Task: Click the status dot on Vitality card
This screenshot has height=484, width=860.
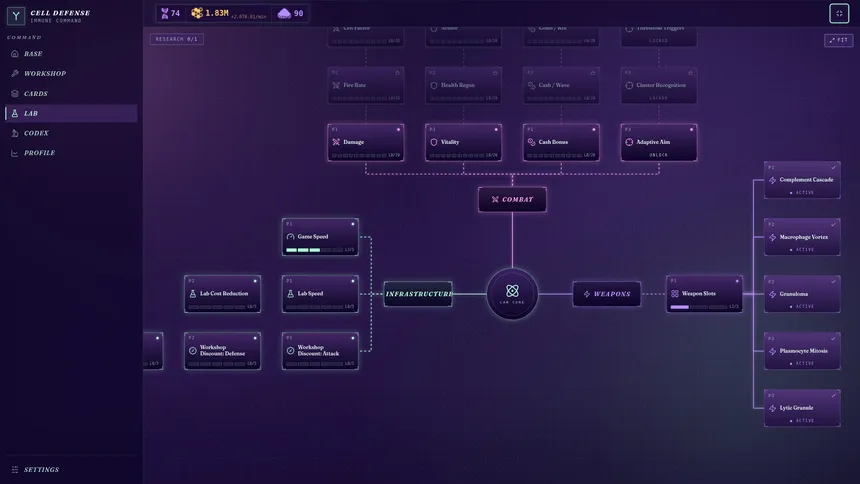Action: 496,130
